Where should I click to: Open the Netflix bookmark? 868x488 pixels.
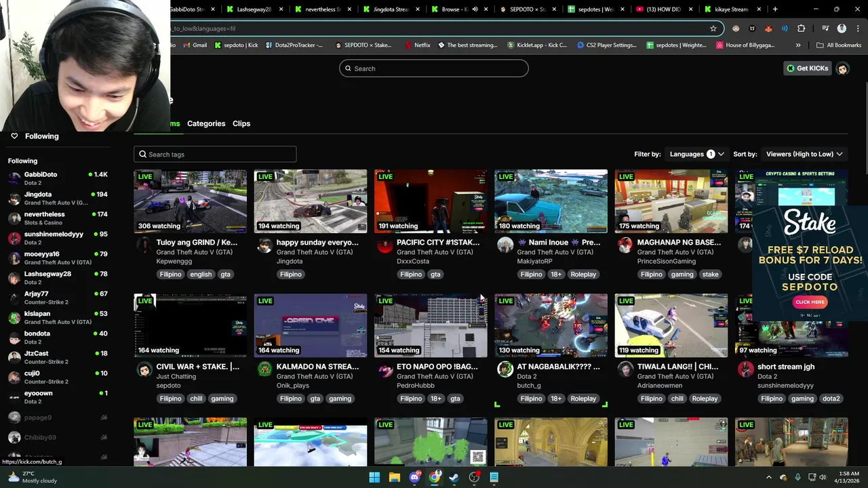pyautogui.click(x=417, y=45)
